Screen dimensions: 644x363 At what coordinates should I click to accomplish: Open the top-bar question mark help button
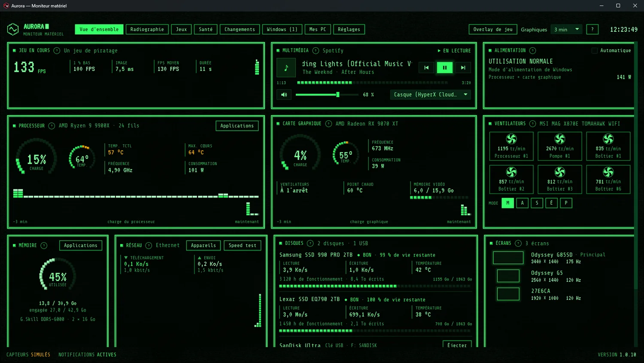click(592, 29)
